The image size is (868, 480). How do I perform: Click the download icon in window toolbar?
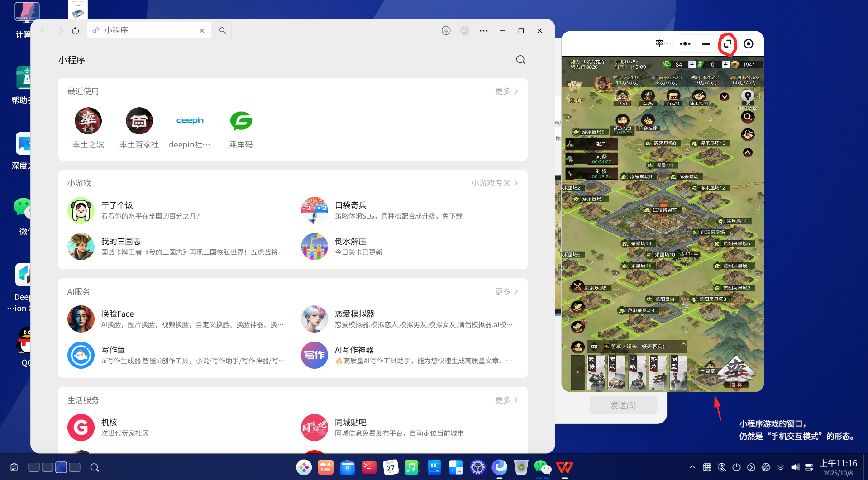click(446, 30)
